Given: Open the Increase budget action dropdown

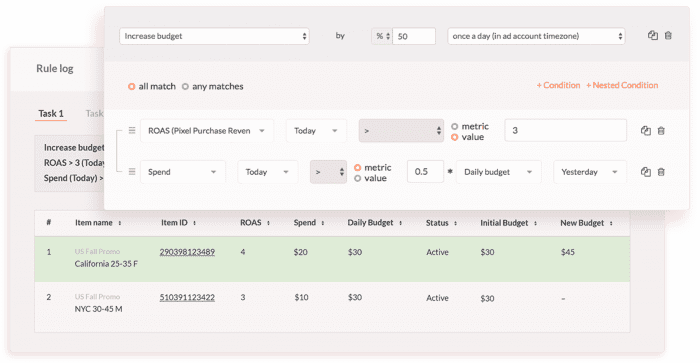Looking at the screenshot, I should (214, 36).
